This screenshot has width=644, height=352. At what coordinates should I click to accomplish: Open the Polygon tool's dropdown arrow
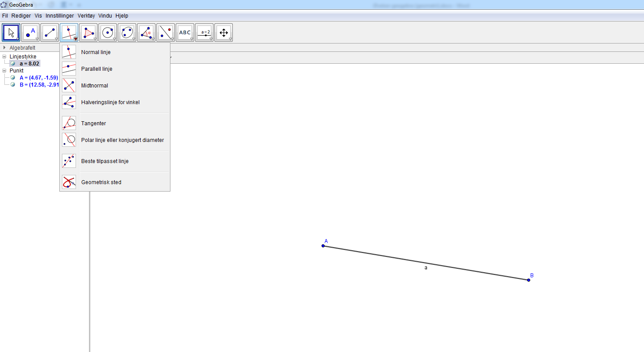[95, 39]
